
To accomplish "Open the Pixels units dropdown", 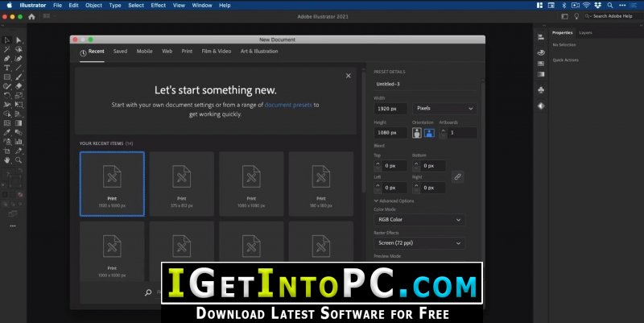I will (x=445, y=109).
